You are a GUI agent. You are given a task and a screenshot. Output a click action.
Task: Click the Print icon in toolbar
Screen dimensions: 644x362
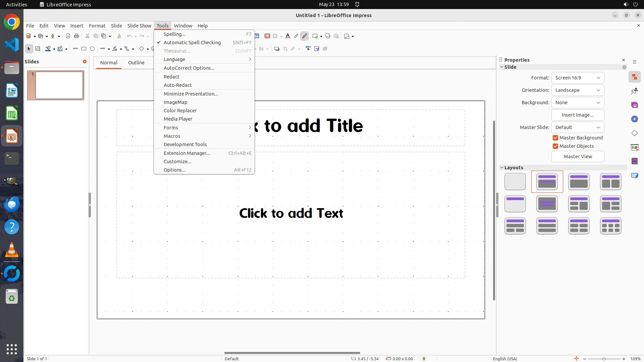76,36
